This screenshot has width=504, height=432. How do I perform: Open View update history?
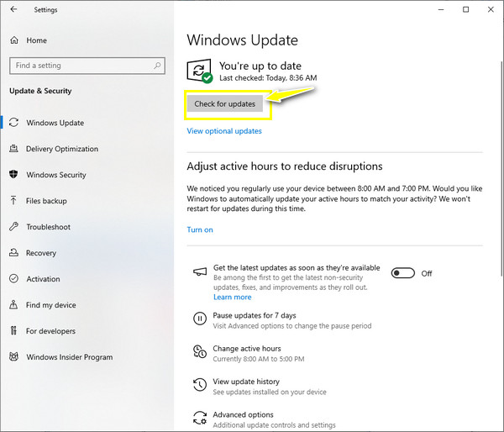click(246, 382)
